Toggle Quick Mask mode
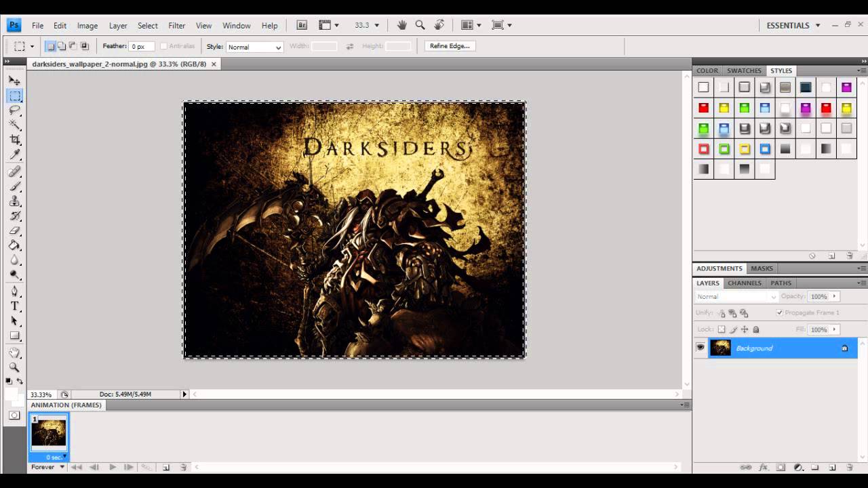The height and width of the screenshot is (488, 868). (x=14, y=415)
